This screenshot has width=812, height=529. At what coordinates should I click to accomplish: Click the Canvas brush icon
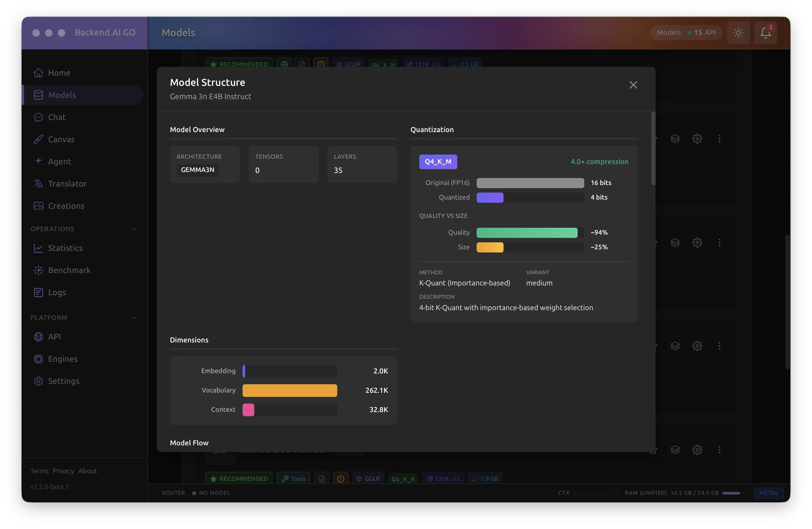pyautogui.click(x=38, y=139)
